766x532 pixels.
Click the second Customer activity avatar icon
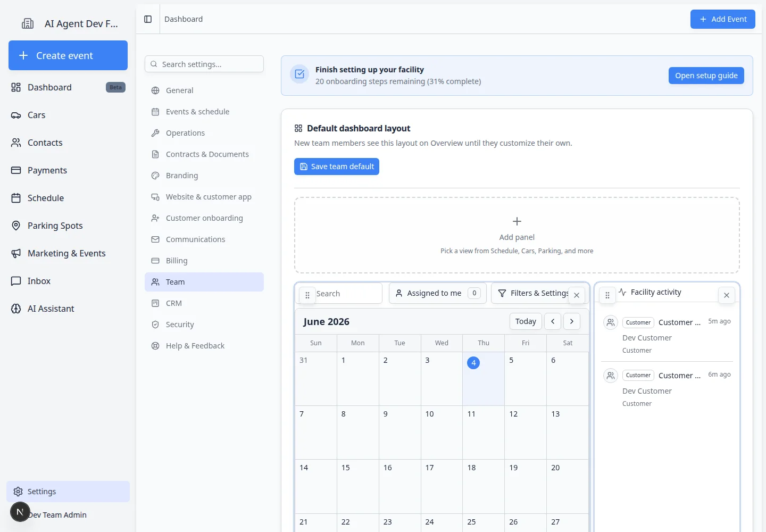pyautogui.click(x=611, y=376)
